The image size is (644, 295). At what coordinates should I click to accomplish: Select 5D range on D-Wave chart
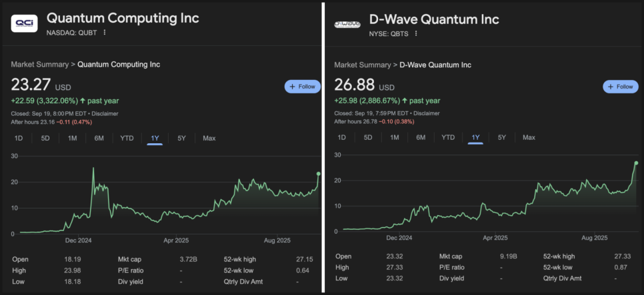tap(368, 137)
